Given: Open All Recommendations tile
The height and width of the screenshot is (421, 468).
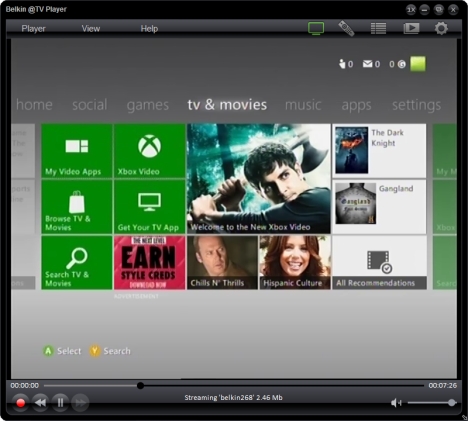Looking at the screenshot, I should click(x=379, y=263).
